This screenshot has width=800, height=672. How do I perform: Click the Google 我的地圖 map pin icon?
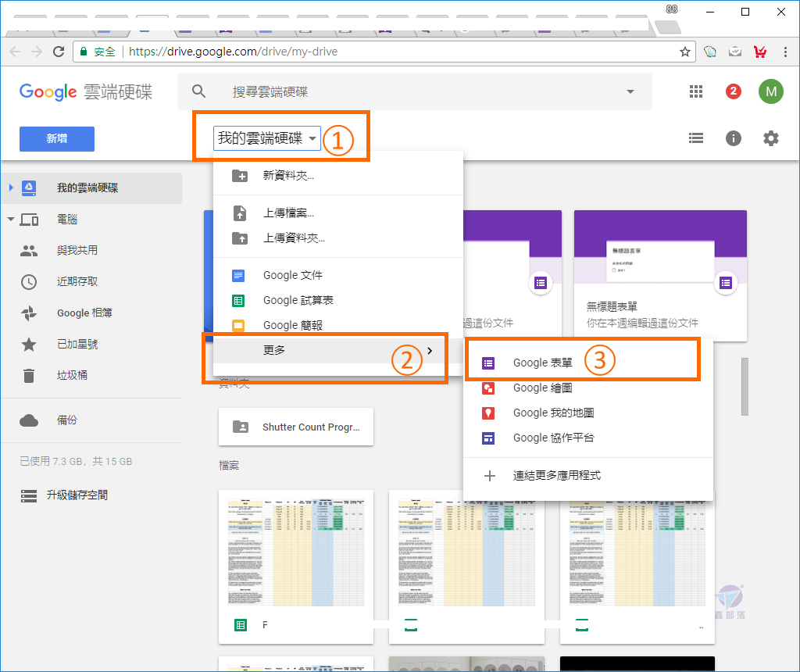click(x=488, y=413)
